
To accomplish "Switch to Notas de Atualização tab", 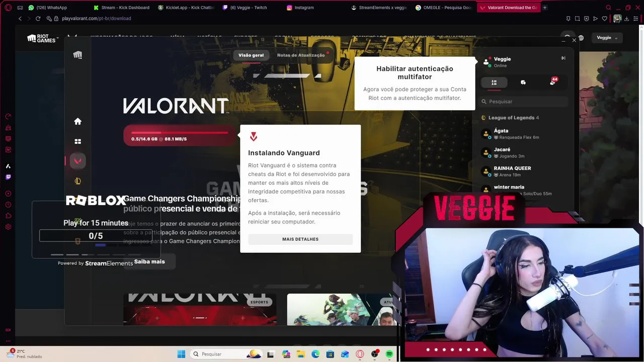I will (301, 55).
